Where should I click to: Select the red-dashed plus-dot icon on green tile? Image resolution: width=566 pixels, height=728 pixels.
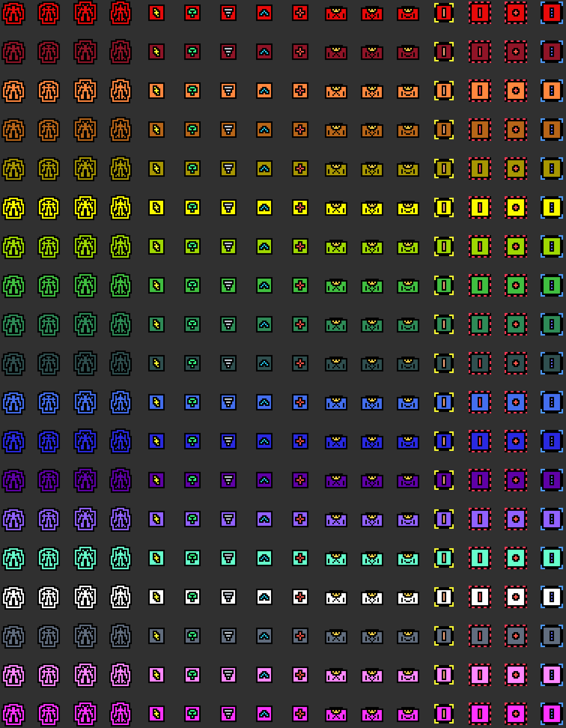[x=516, y=286]
